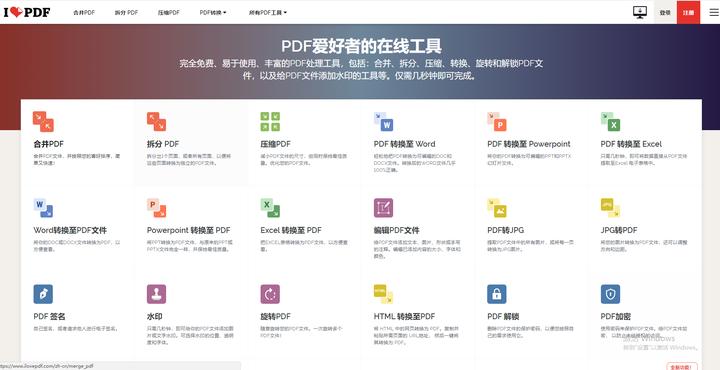Image resolution: width=720 pixels, height=370 pixels.
Task: Open the PDF 转换至 Powerpoint icon
Action: pyautogui.click(x=497, y=122)
